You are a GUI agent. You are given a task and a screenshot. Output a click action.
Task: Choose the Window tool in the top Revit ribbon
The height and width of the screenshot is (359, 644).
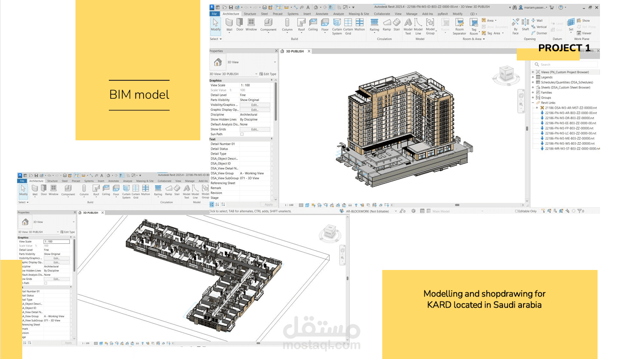coord(251,24)
